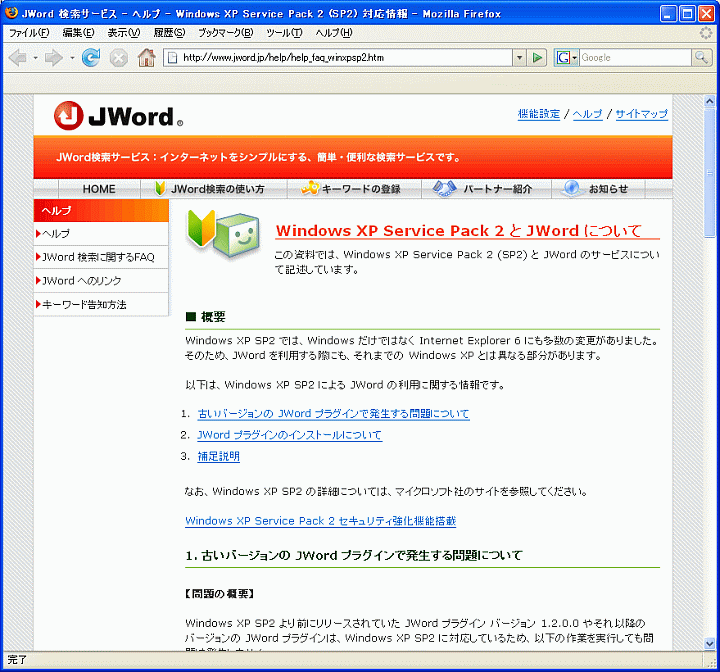Click the Stop loading icon

point(118,58)
